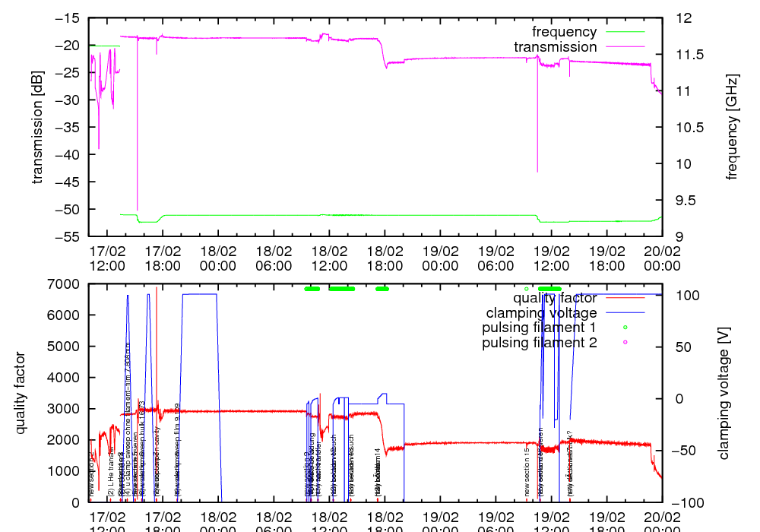Image resolution: width=760 pixels, height=532 pixels.
Task: Click the 7000 tick label on quality factor axis
Action: click(x=64, y=283)
